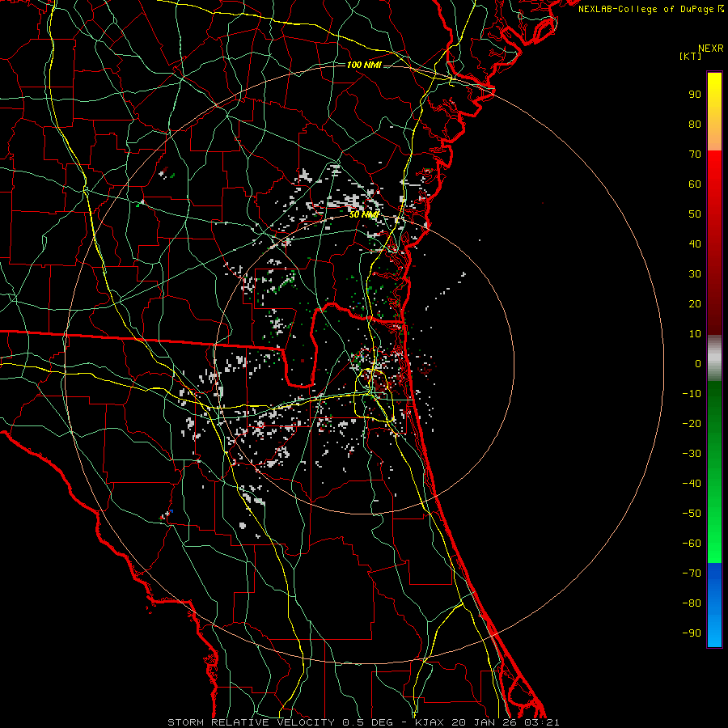Click the NEXLAB-College of DuPage title text
Image resolution: width=728 pixels, height=728 pixels.
(645, 8)
